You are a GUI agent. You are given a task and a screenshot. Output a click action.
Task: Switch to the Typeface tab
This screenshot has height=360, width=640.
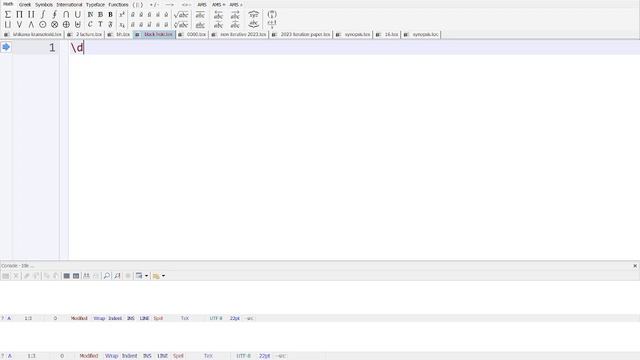click(95, 4)
